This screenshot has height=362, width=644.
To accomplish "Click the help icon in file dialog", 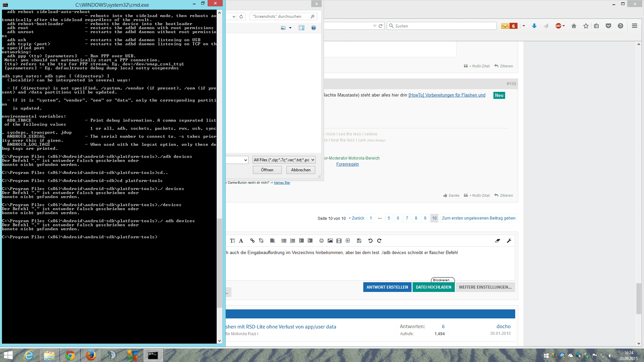I will 314,28.
